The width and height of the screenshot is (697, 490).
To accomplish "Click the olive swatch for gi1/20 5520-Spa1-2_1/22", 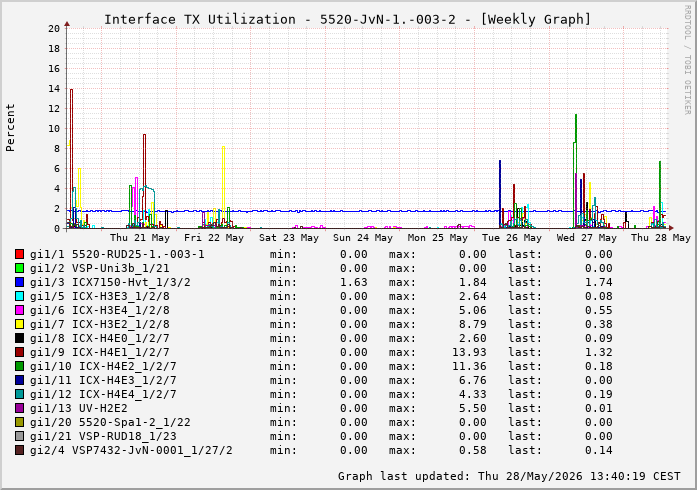I will (x=19, y=422).
